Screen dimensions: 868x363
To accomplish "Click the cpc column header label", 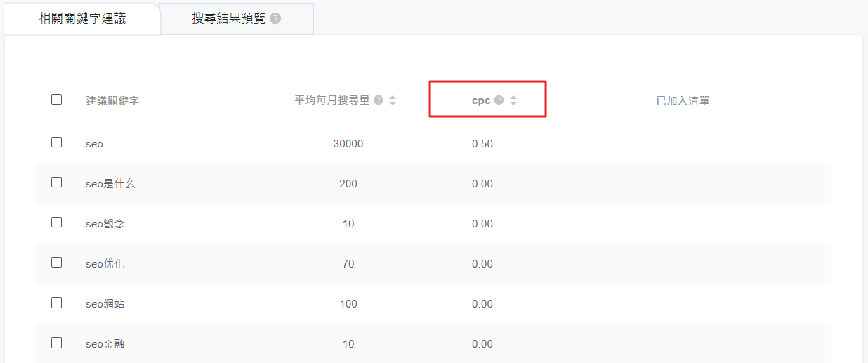I will tap(481, 100).
